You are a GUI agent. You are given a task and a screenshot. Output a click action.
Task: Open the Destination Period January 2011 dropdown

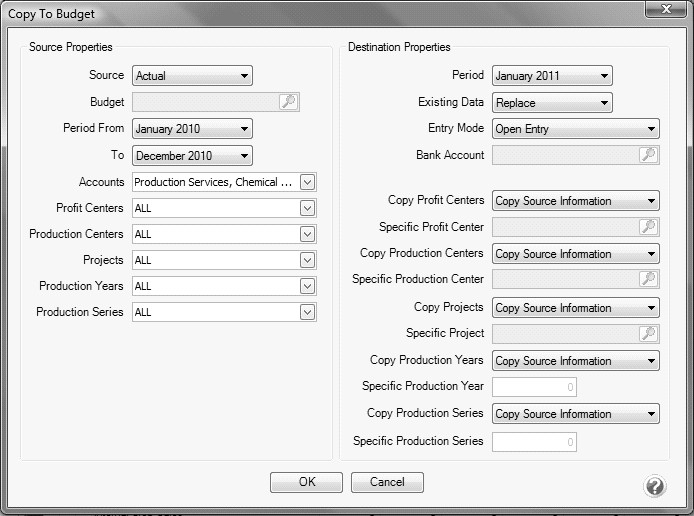coord(603,76)
